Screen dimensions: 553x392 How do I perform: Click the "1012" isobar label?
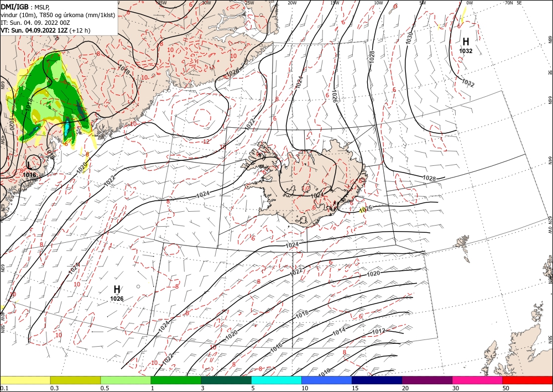(378, 331)
